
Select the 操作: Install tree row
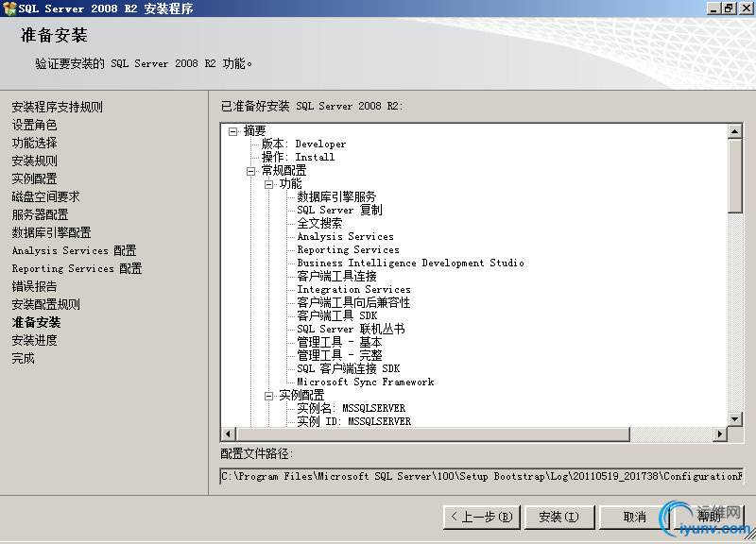(x=298, y=157)
